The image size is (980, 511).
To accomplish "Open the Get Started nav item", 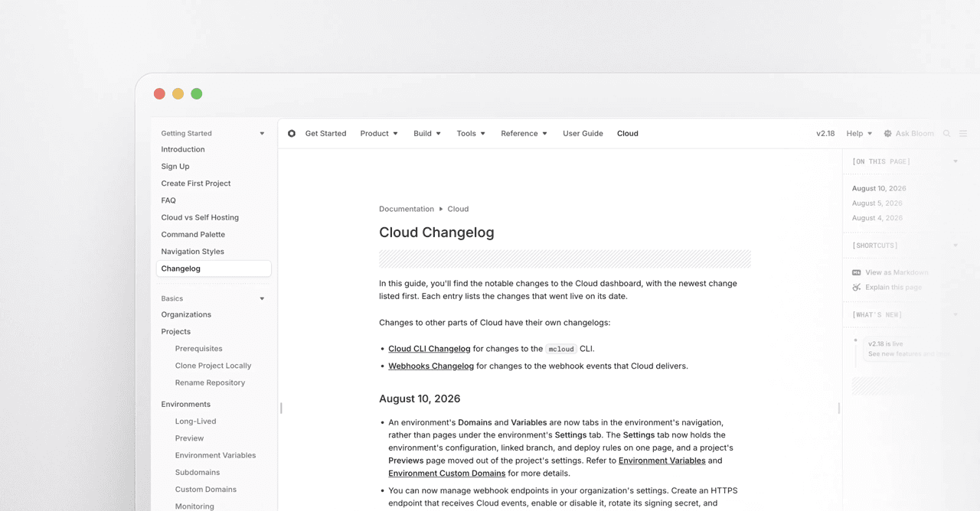I will point(325,133).
